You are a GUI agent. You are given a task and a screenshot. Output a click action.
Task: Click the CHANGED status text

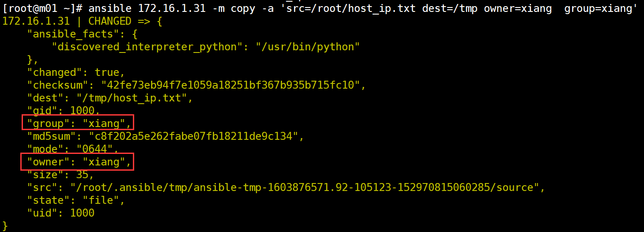click(110, 21)
